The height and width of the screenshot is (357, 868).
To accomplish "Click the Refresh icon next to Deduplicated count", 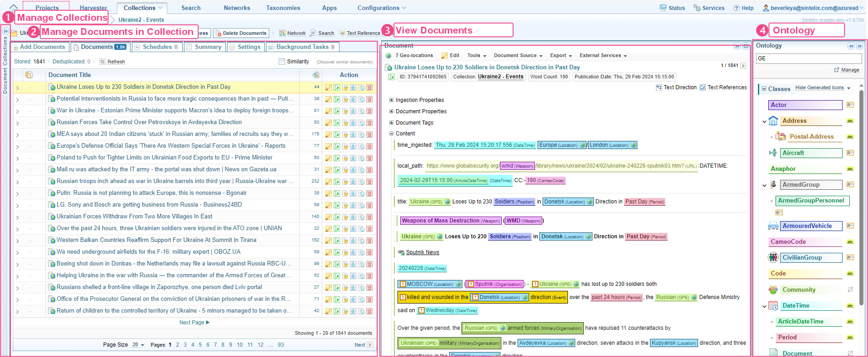I will (x=102, y=62).
